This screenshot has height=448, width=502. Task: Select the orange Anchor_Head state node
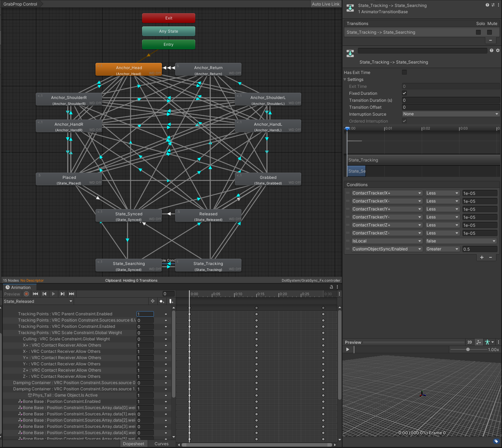pos(129,69)
